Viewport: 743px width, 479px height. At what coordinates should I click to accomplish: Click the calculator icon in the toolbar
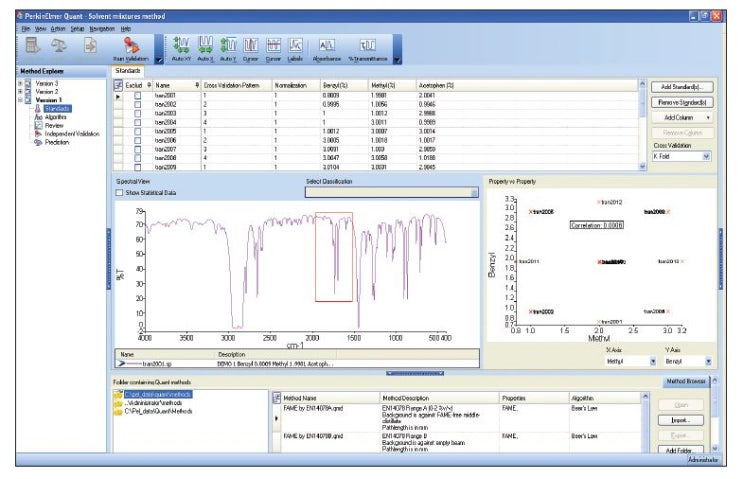[x=33, y=45]
